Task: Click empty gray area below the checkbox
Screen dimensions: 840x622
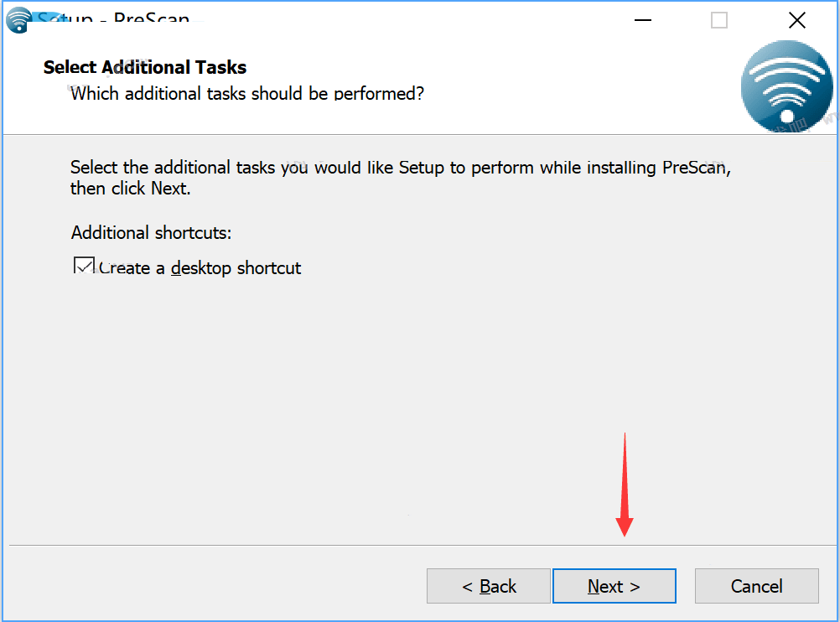Action: [335, 402]
